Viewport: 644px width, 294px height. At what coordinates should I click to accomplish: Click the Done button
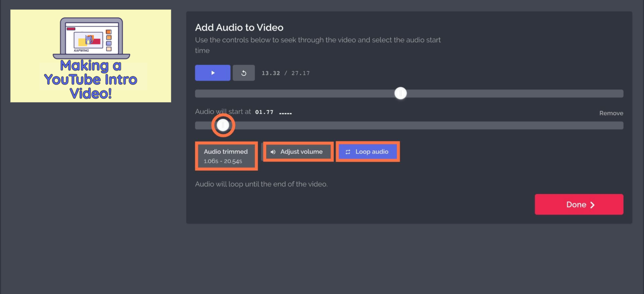(579, 205)
